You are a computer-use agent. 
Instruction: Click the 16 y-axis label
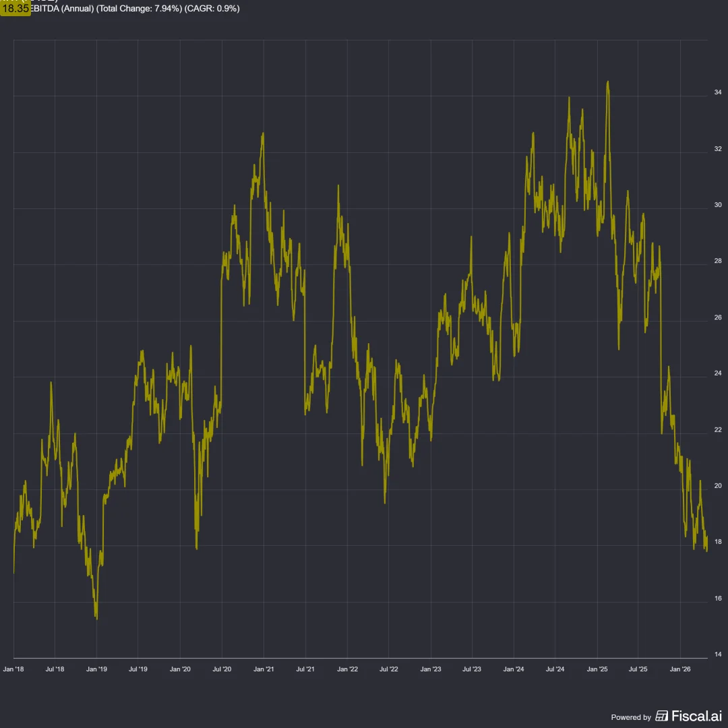pyautogui.click(x=718, y=598)
